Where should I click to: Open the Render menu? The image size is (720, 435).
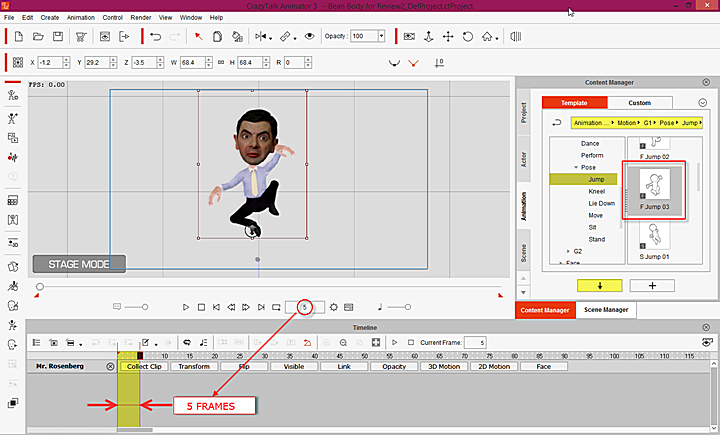pyautogui.click(x=141, y=17)
